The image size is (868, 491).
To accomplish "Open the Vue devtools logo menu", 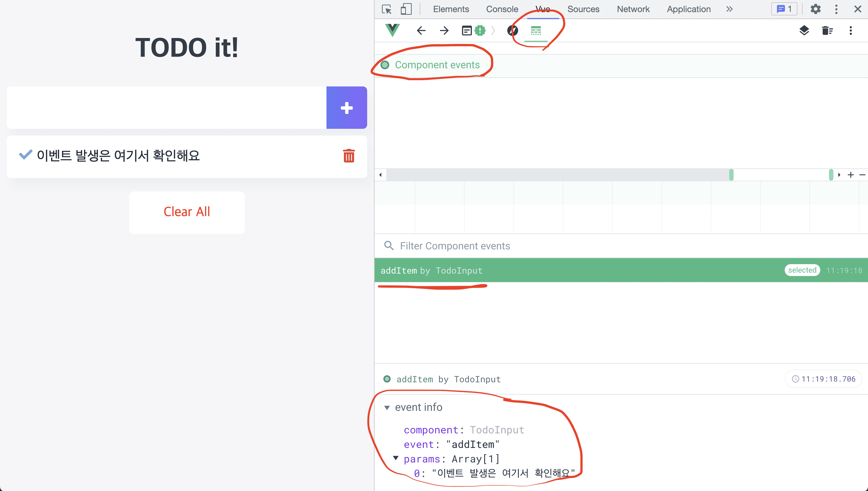I will [392, 30].
